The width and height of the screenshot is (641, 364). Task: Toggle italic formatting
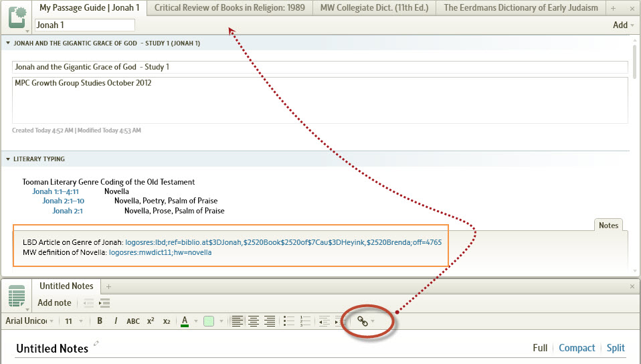pyautogui.click(x=116, y=321)
